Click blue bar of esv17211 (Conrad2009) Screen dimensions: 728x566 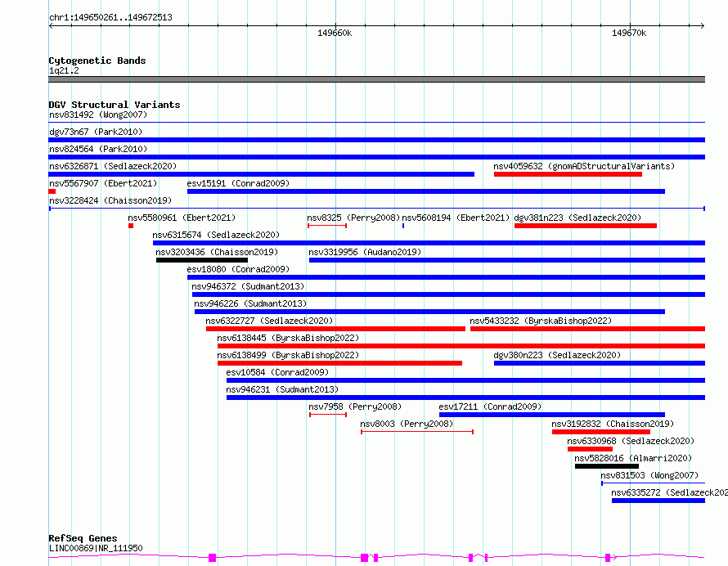pos(552,415)
